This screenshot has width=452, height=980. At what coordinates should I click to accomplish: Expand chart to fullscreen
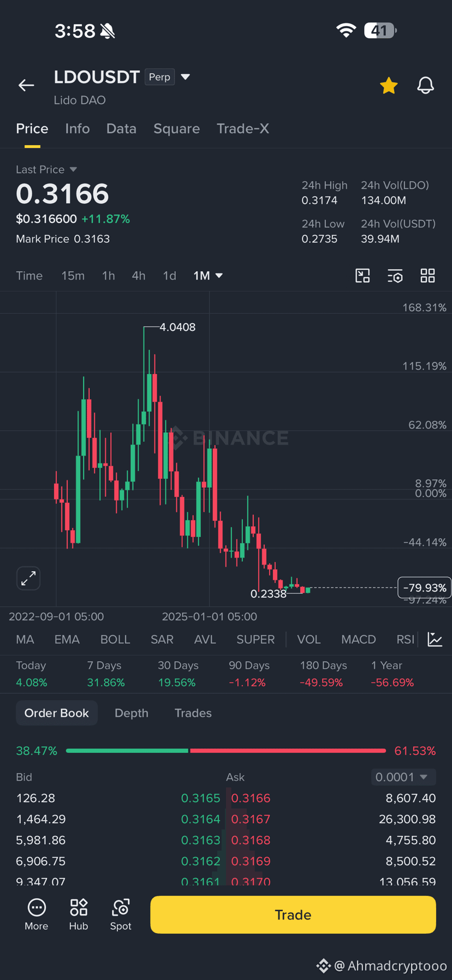[x=28, y=578]
